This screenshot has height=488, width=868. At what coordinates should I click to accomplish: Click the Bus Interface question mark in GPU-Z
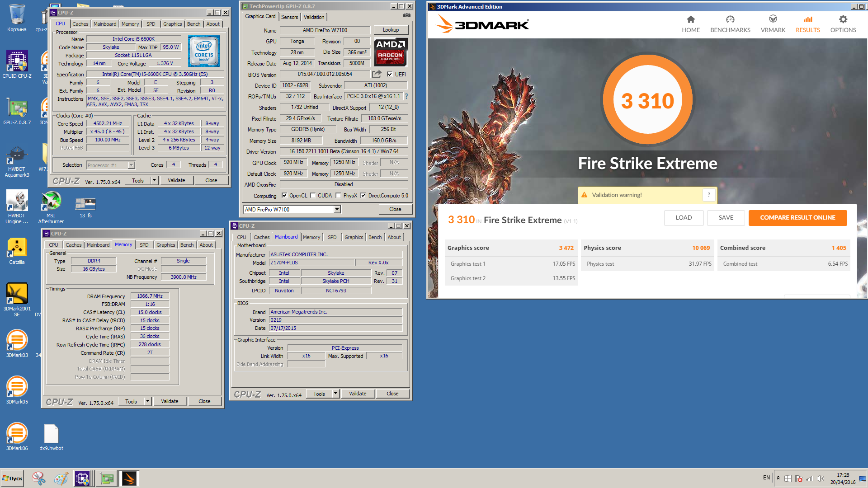pos(406,96)
